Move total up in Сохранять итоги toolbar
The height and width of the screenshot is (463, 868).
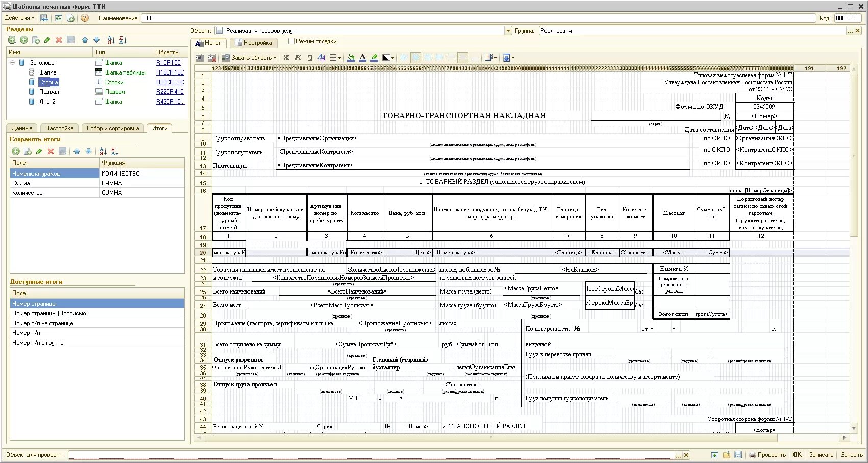[77, 151]
